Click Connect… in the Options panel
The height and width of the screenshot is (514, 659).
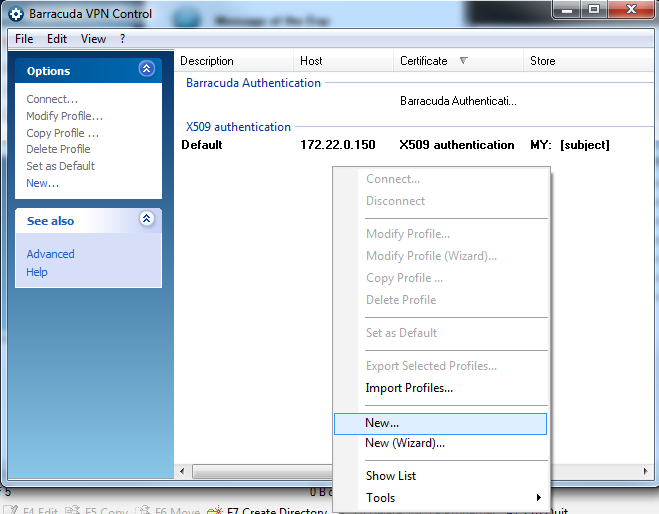click(x=52, y=99)
